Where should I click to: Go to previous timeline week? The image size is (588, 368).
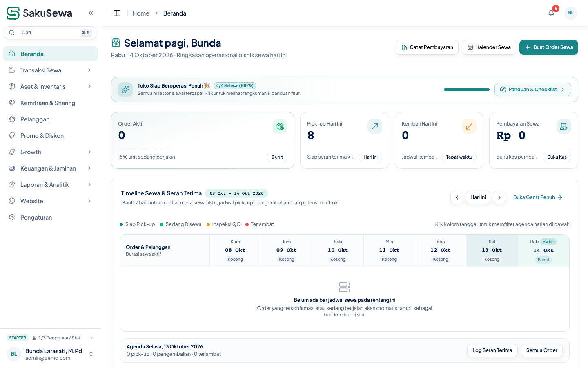457,197
